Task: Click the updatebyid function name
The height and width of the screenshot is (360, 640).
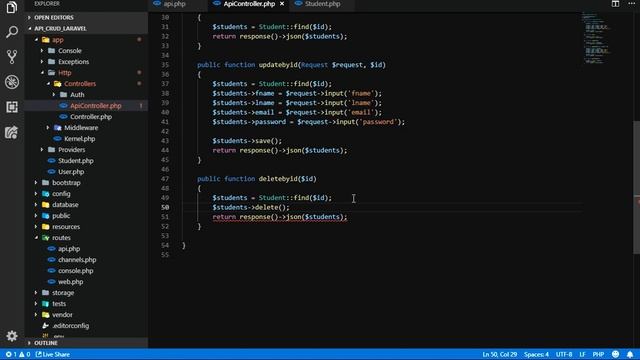Action: coord(278,65)
